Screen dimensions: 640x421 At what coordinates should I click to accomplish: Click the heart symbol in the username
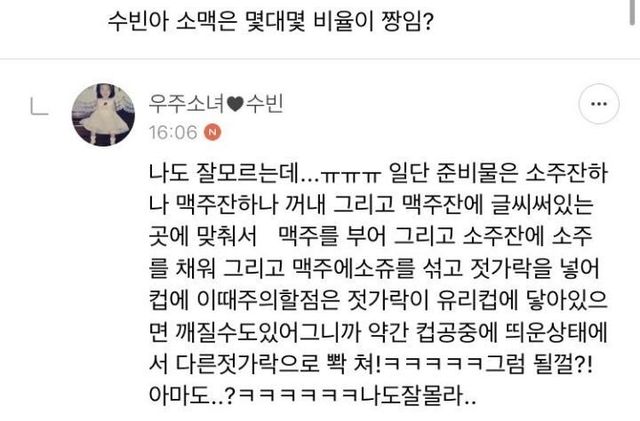coord(236,104)
